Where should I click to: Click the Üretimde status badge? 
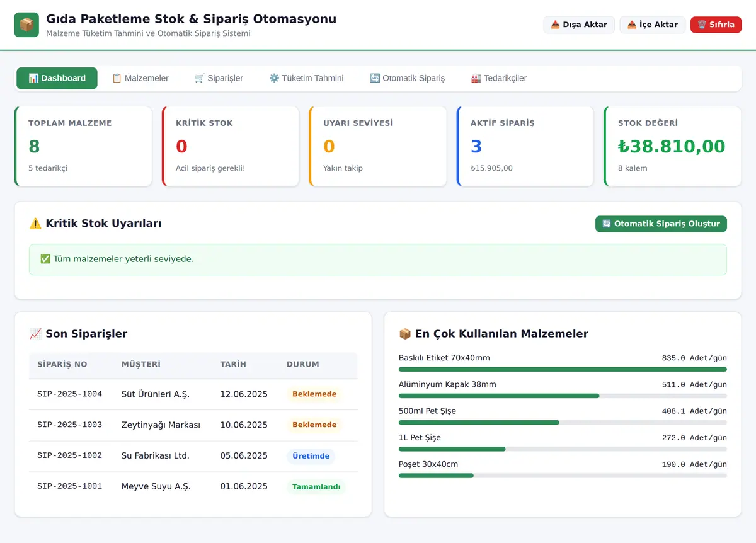coord(311,455)
